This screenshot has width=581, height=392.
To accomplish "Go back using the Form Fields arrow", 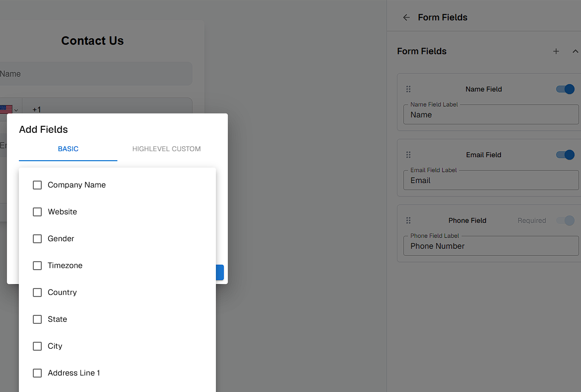I will [406, 17].
